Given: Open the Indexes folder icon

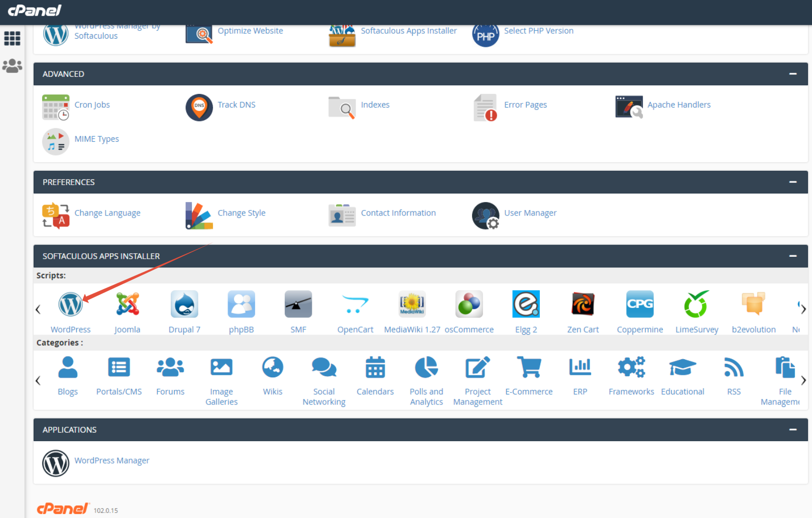Looking at the screenshot, I should (342, 108).
